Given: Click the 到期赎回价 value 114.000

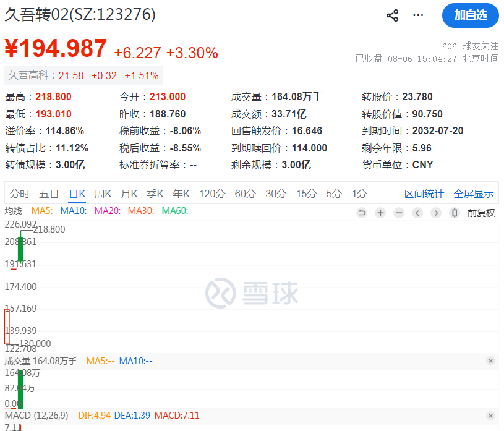Looking at the screenshot, I should pos(309,148).
